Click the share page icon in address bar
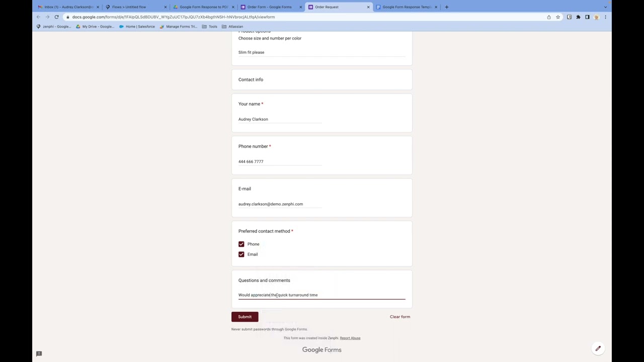644x362 pixels. 549,17
